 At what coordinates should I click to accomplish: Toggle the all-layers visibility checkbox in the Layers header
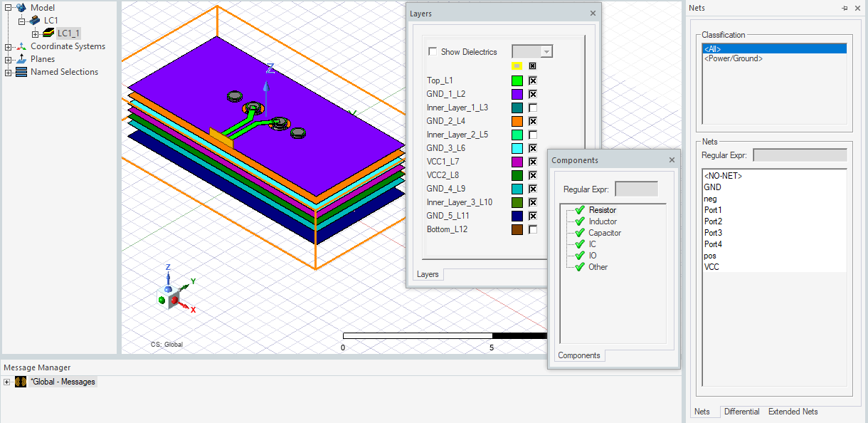[x=532, y=66]
